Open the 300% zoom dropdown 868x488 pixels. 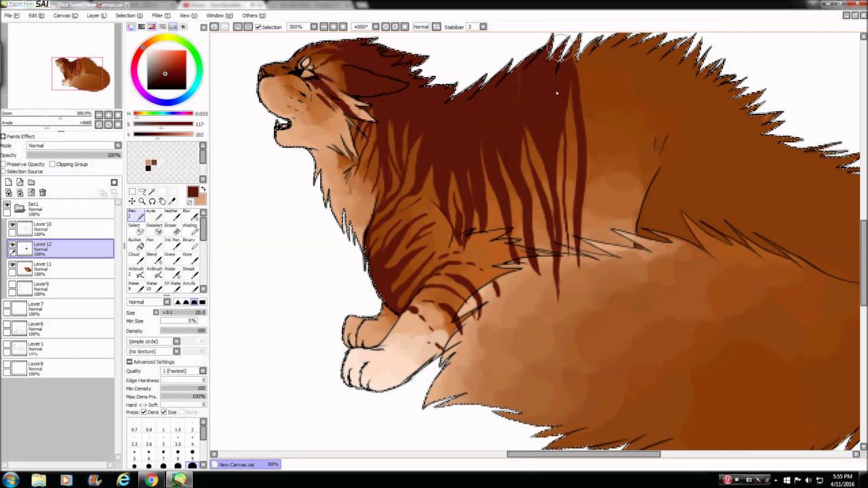[313, 26]
